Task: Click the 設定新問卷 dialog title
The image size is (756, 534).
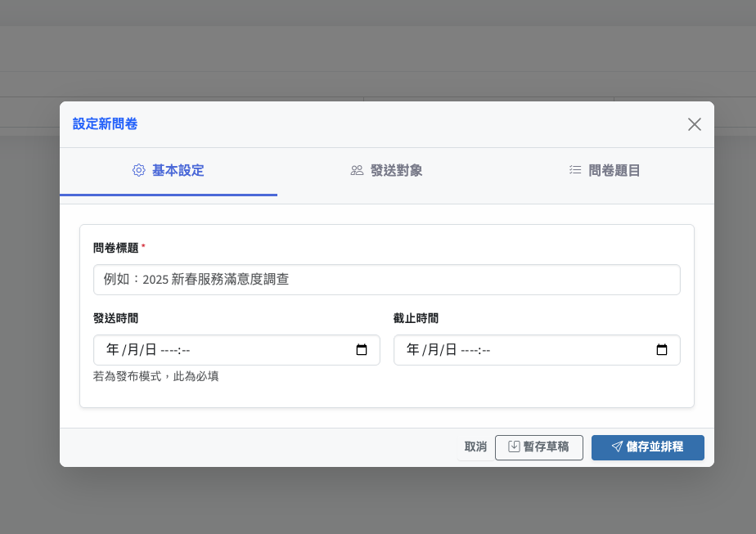Action: (105, 124)
